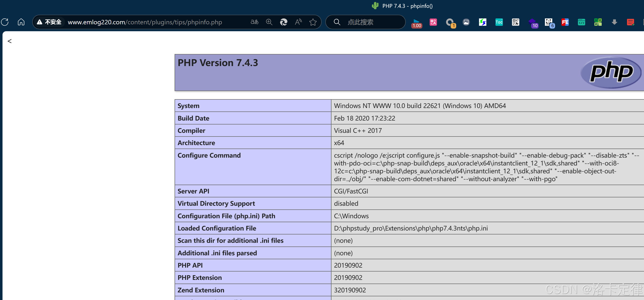Click the back arrow on the page
Screen dimensions: 644x300
[10, 41]
